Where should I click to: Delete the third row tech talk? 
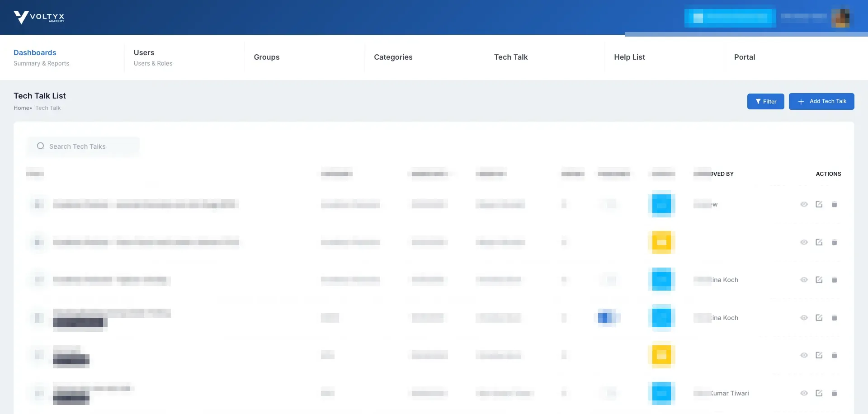point(835,280)
